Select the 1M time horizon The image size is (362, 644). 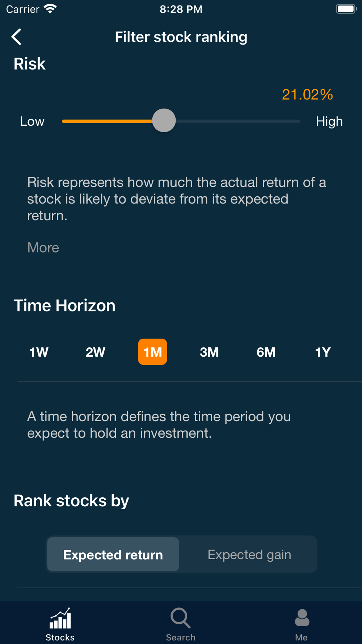coord(152,352)
